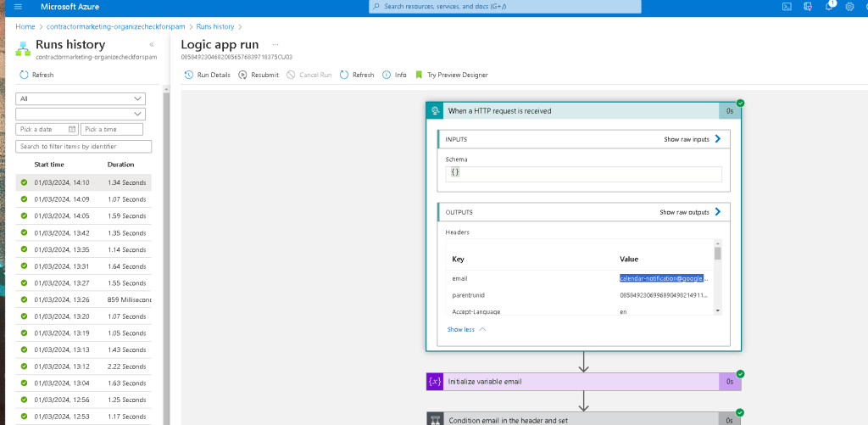This screenshot has width=868, height=425.
Task: Click the green check badge on the trigger card
Action: [740, 103]
